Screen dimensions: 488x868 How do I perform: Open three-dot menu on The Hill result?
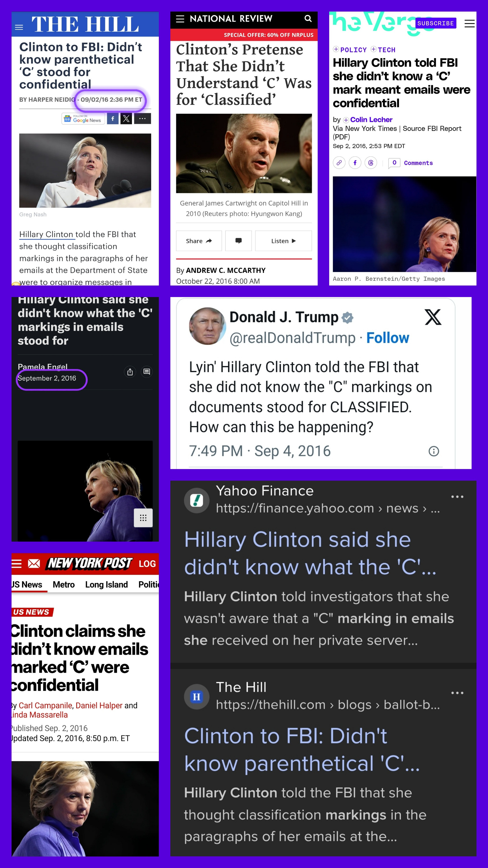click(x=457, y=693)
